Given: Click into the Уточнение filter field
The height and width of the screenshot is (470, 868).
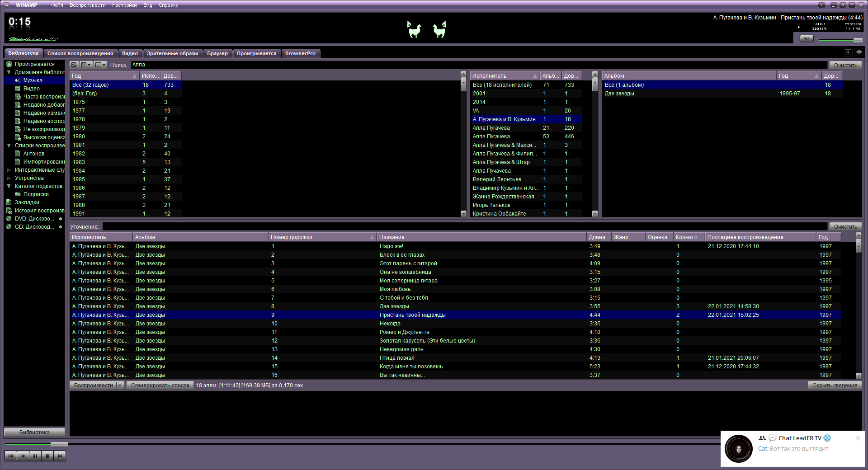Looking at the screenshot, I should (x=465, y=227).
